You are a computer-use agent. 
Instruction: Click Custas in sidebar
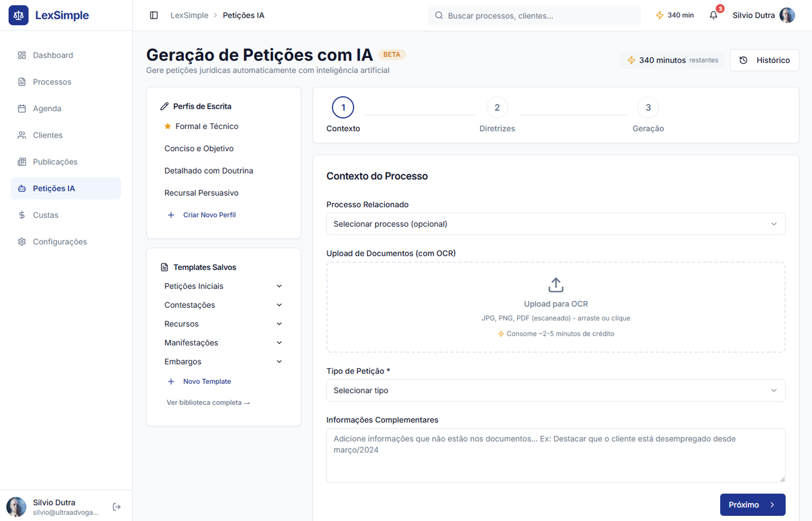click(x=66, y=215)
